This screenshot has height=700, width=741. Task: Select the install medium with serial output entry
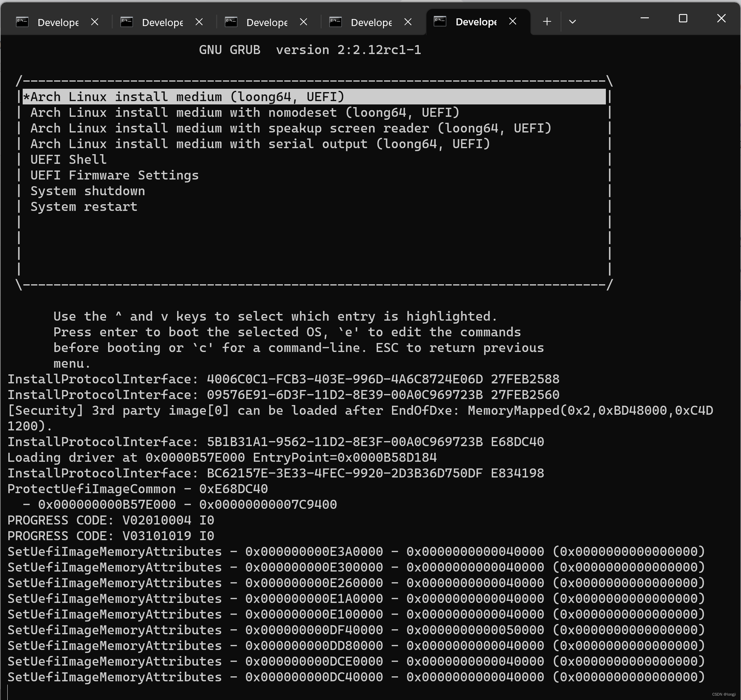[x=260, y=144]
